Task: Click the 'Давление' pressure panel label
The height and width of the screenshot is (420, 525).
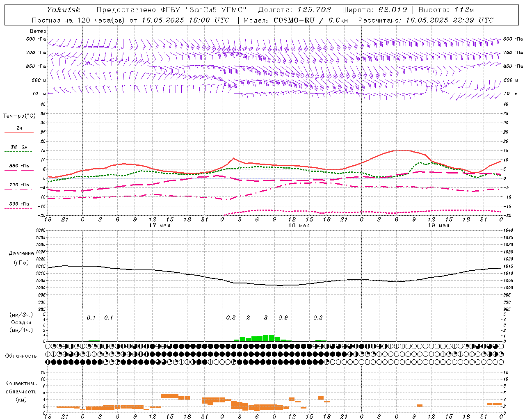Action: point(21,253)
